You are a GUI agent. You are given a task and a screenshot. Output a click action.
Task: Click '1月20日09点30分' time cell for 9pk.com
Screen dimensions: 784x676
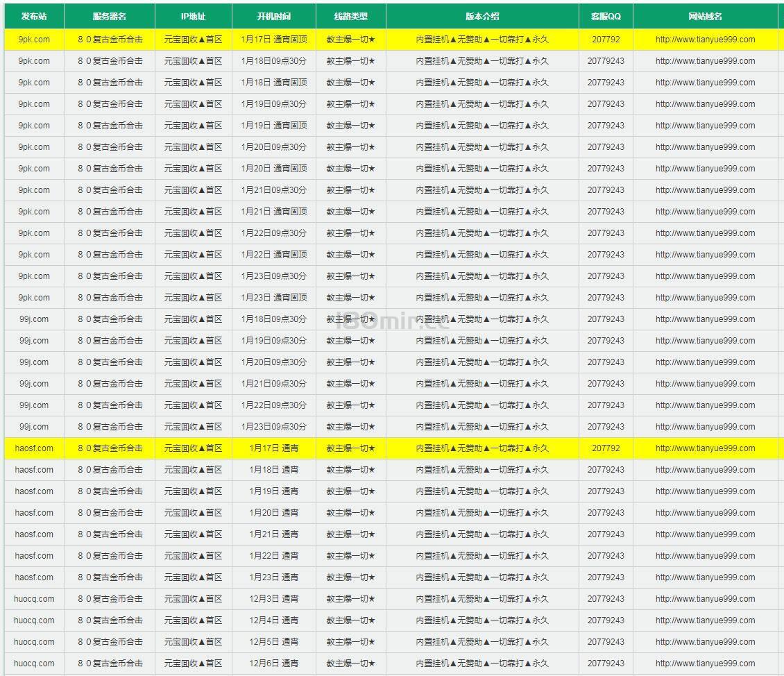pyautogui.click(x=274, y=147)
